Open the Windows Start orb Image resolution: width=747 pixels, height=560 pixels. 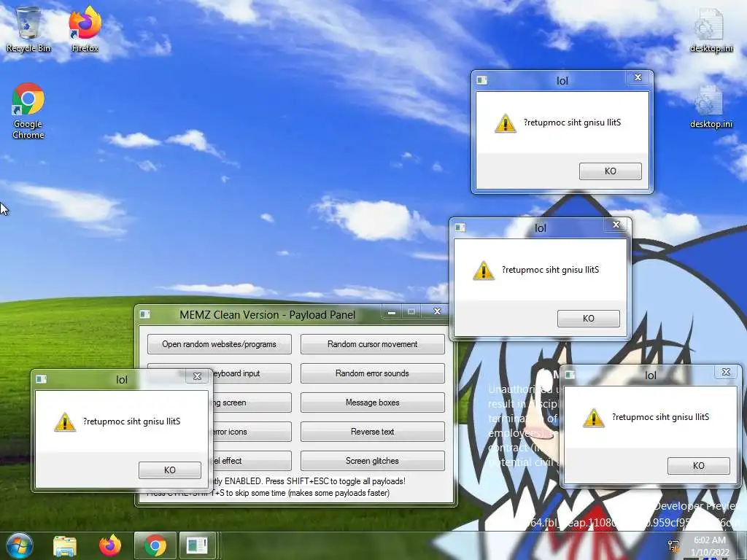click(19, 545)
